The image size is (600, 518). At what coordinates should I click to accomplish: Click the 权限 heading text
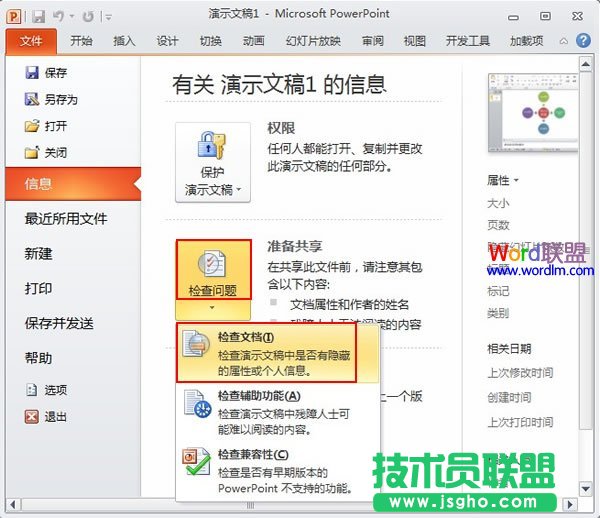coord(281,128)
